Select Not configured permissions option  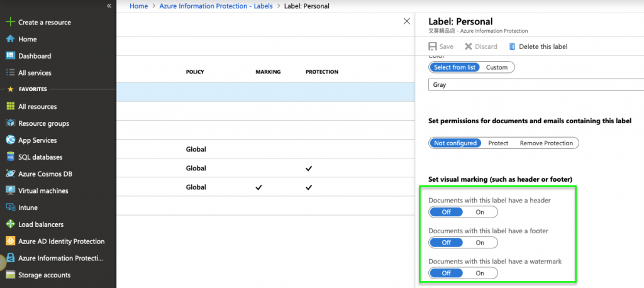pos(455,143)
